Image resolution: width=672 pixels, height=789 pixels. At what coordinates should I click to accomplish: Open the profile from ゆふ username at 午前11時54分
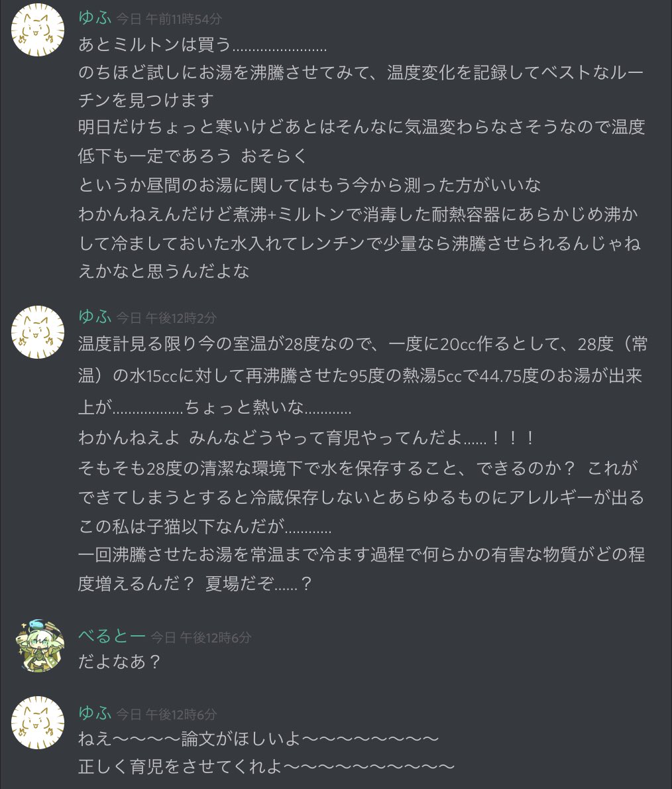point(95,18)
